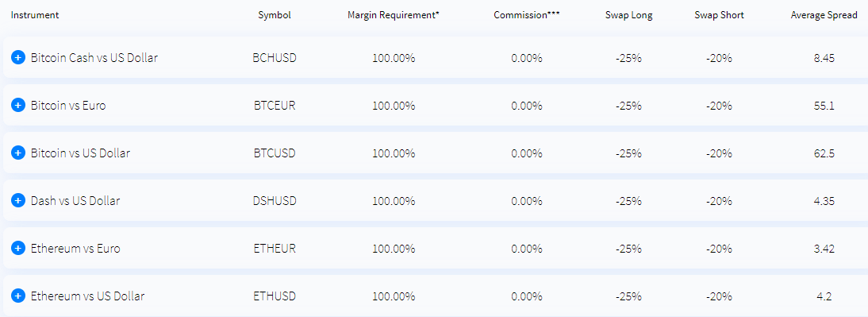Image resolution: width=868 pixels, height=317 pixels.
Task: Select the Instrument column header
Action: (35, 15)
